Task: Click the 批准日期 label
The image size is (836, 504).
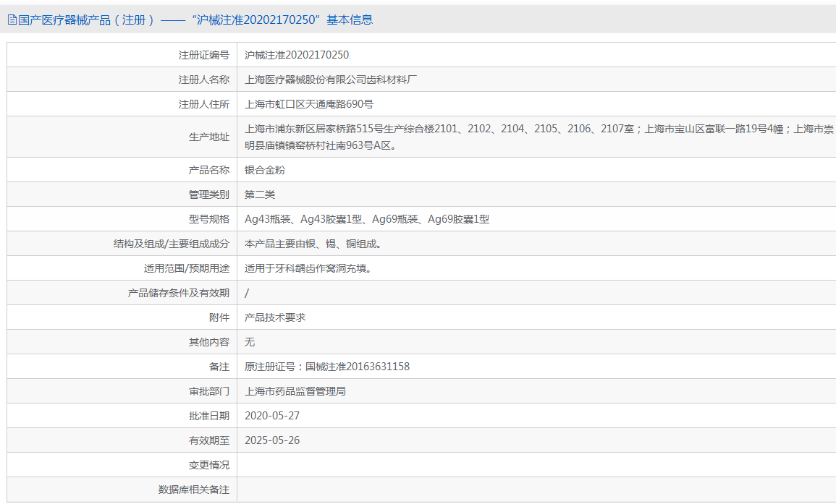Action: (x=209, y=416)
